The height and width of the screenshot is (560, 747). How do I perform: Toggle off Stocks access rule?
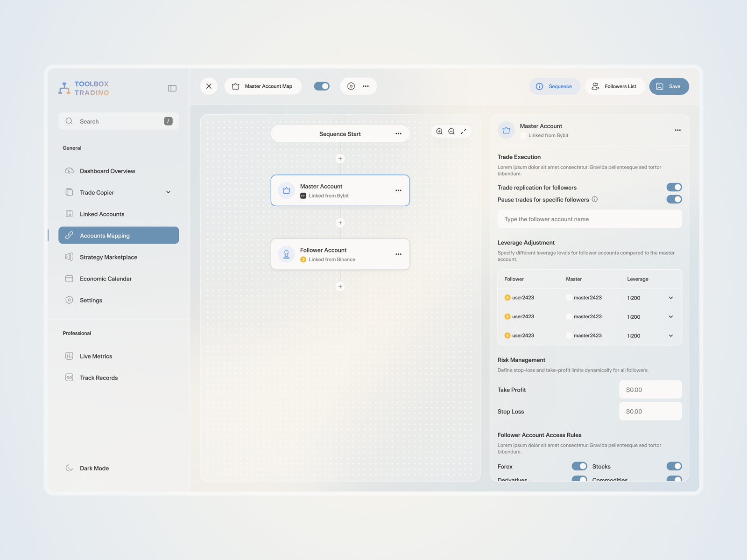pos(674,466)
